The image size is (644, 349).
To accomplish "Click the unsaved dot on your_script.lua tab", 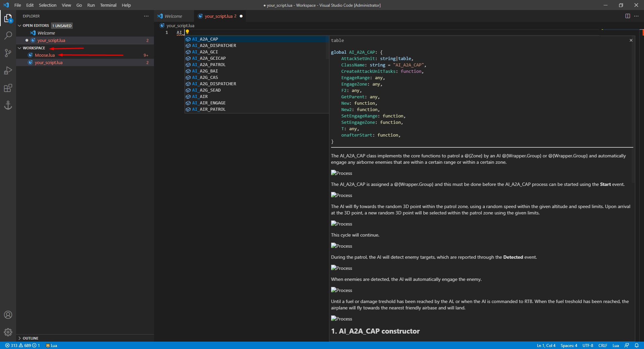I will (x=241, y=16).
